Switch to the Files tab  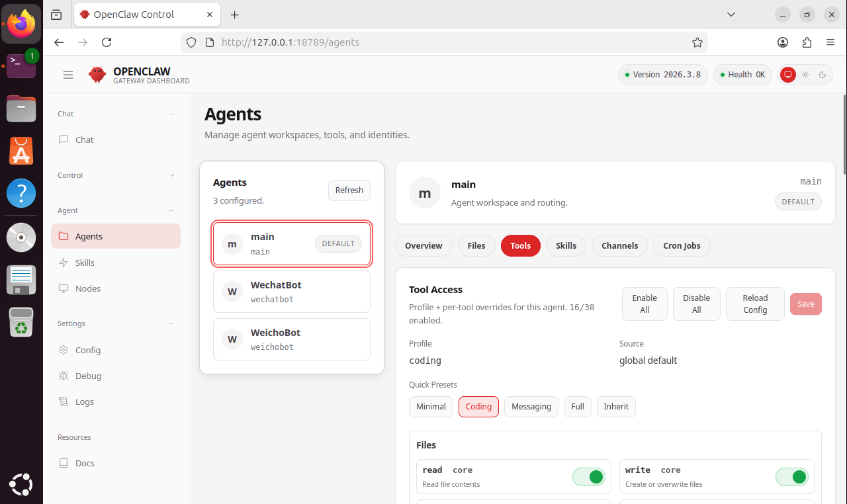click(x=476, y=245)
